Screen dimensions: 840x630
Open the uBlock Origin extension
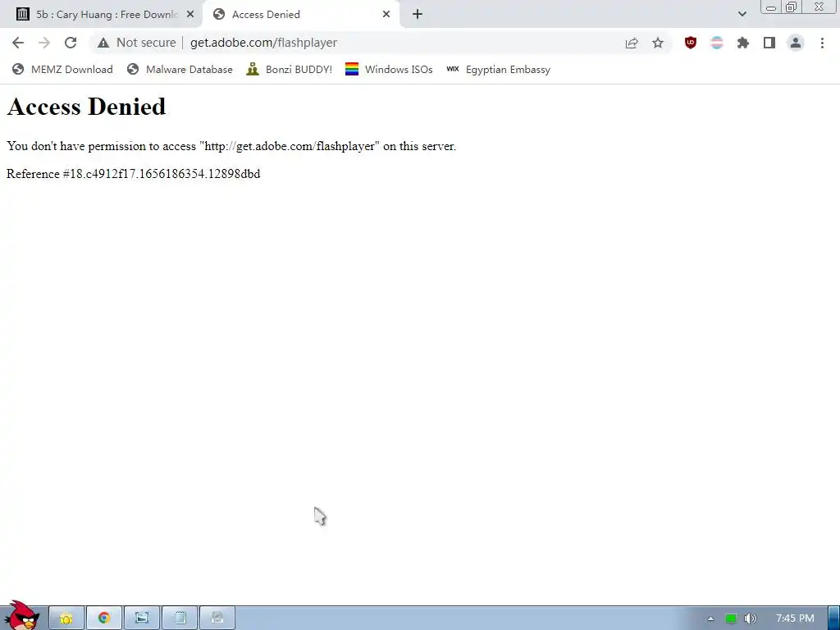[691, 43]
